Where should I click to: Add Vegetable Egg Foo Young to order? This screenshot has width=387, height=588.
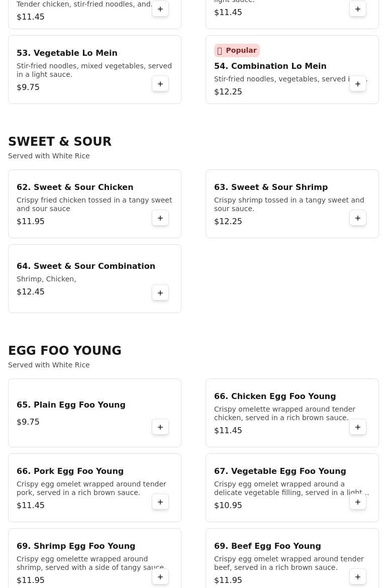point(358,502)
